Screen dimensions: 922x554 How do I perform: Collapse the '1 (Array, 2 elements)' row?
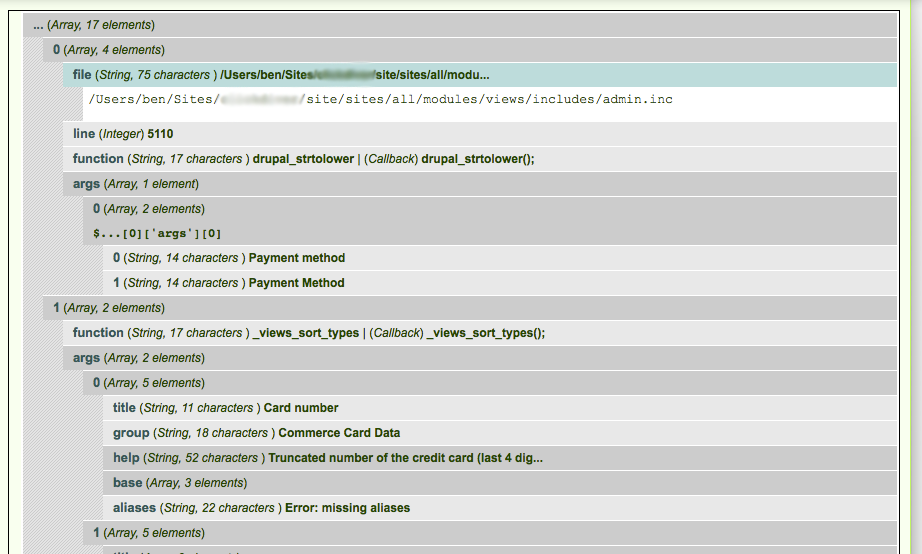click(x=470, y=308)
